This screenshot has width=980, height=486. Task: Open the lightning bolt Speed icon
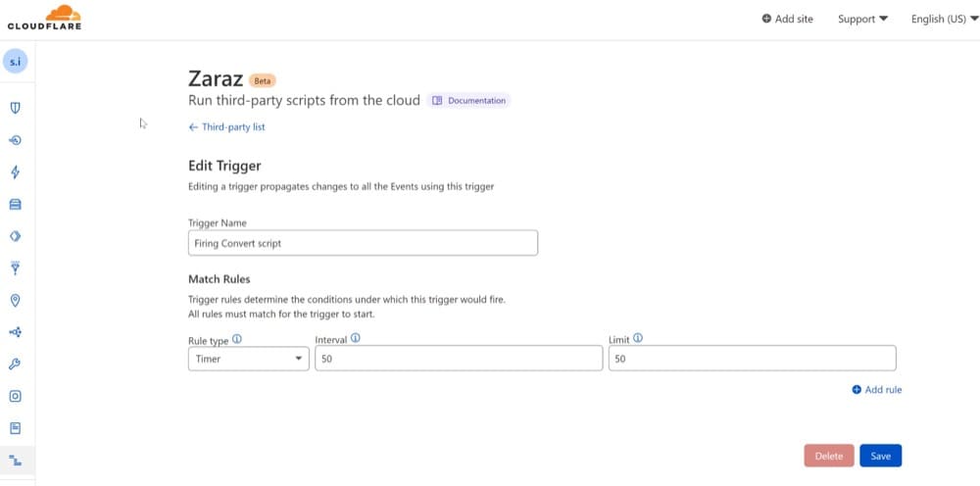pyautogui.click(x=15, y=171)
